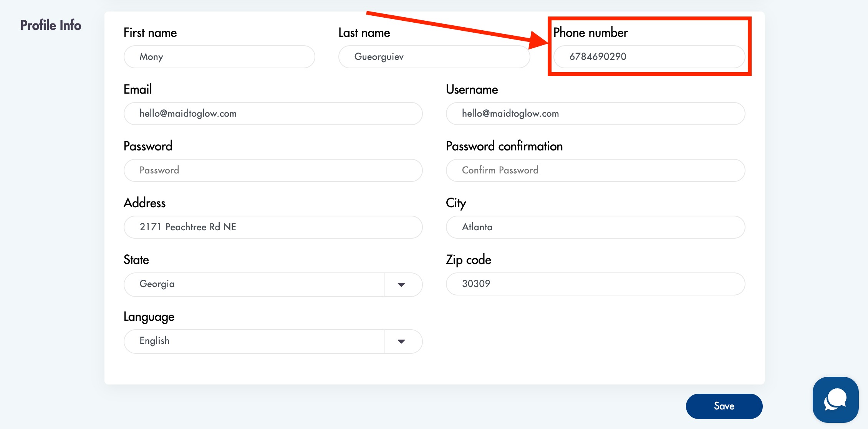Click the Phone number label
The image size is (868, 429).
click(x=590, y=33)
